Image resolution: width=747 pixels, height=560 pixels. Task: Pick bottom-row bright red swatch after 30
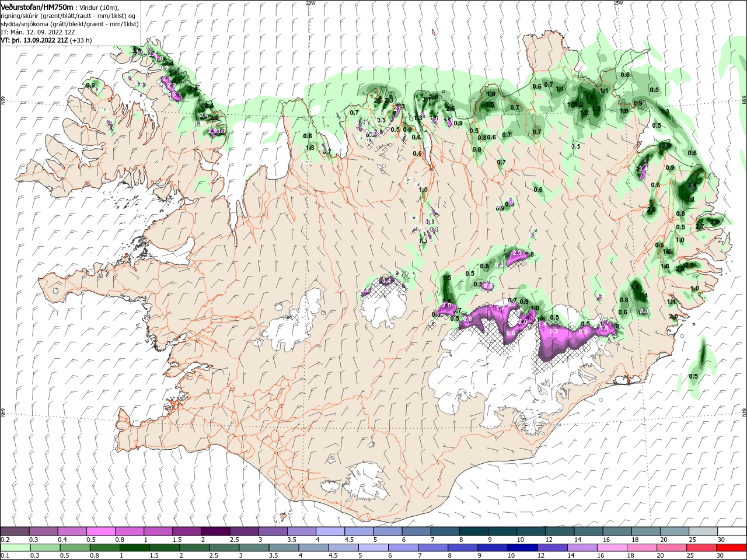point(731,548)
